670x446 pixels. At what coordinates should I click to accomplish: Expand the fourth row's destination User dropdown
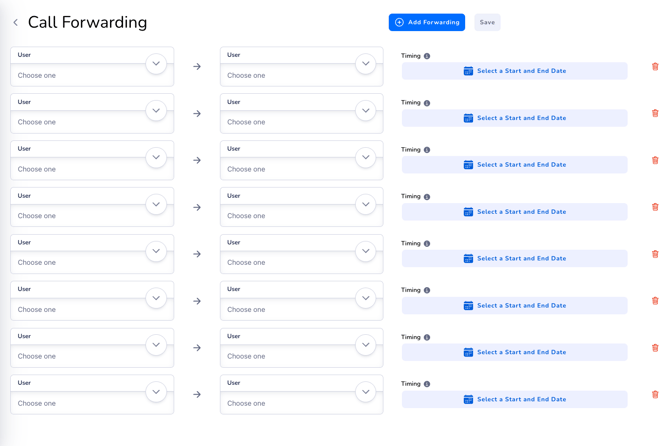(x=366, y=204)
